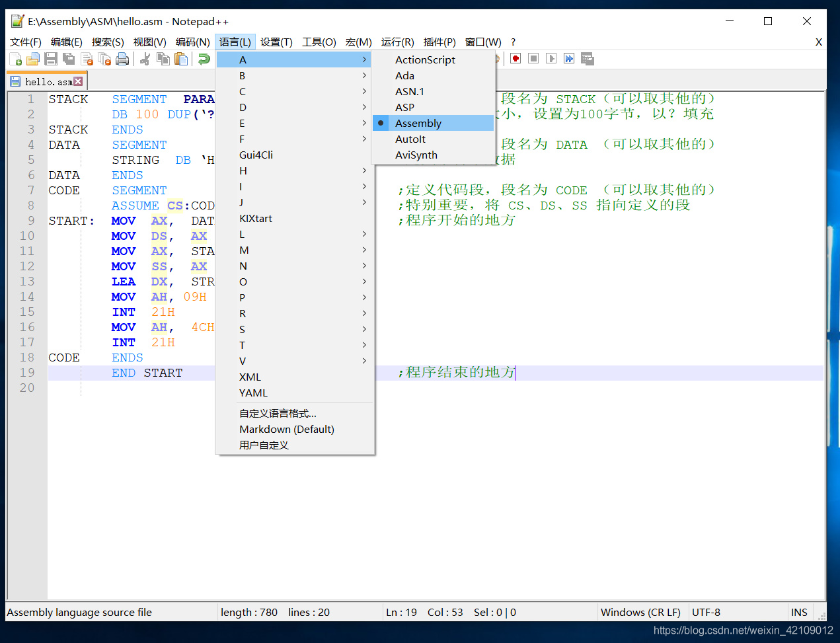
Task: Click the Play macro icon
Action: pyautogui.click(x=551, y=59)
